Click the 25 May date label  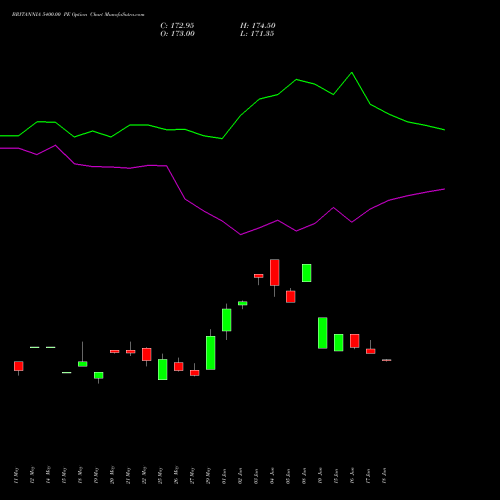tap(160, 475)
